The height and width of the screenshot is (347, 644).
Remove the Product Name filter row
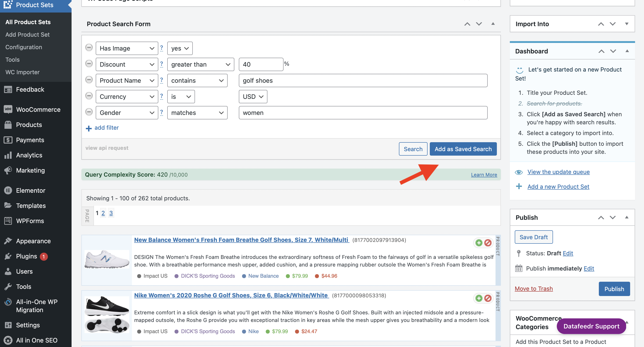[89, 80]
